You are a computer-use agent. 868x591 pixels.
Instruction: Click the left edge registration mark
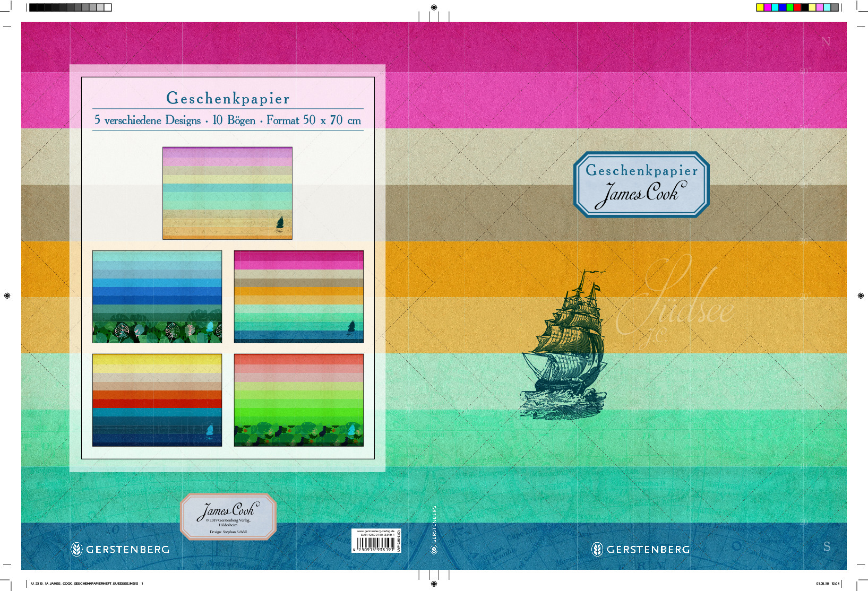[7, 295]
